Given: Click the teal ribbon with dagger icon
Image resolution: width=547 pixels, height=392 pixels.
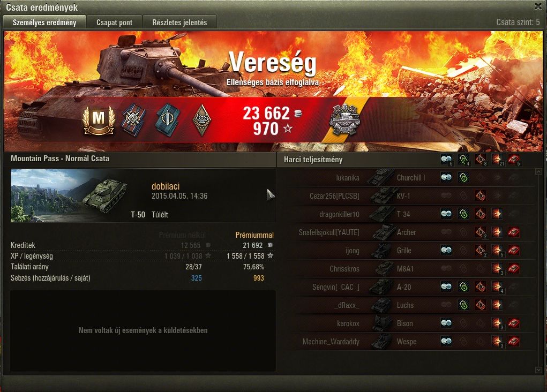Looking at the screenshot, I should 168,119.
